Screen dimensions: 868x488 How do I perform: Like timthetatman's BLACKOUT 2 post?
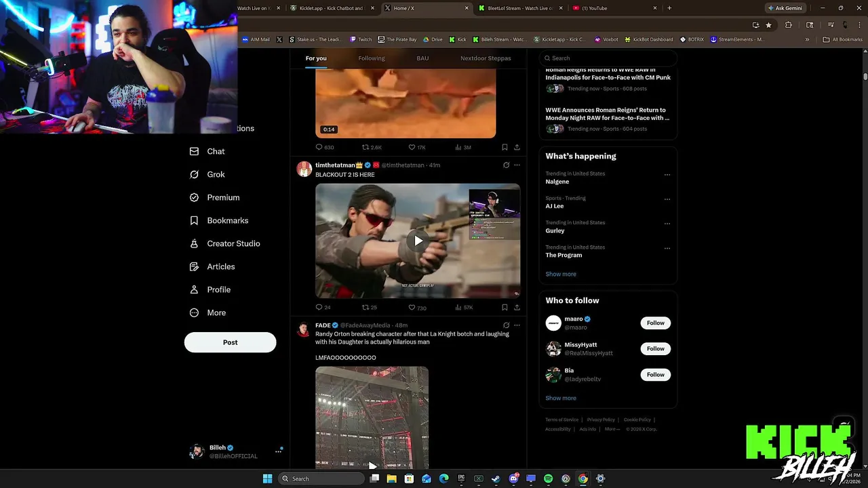[x=417, y=307]
